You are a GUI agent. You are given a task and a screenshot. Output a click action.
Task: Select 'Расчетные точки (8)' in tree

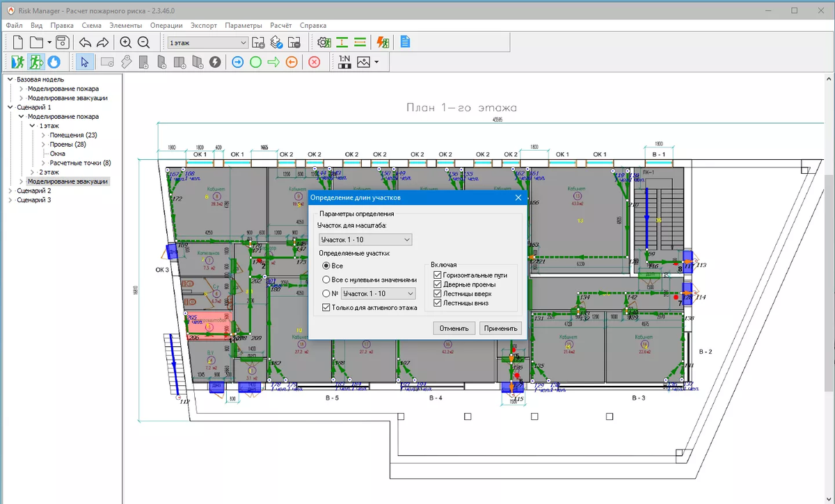pos(80,163)
